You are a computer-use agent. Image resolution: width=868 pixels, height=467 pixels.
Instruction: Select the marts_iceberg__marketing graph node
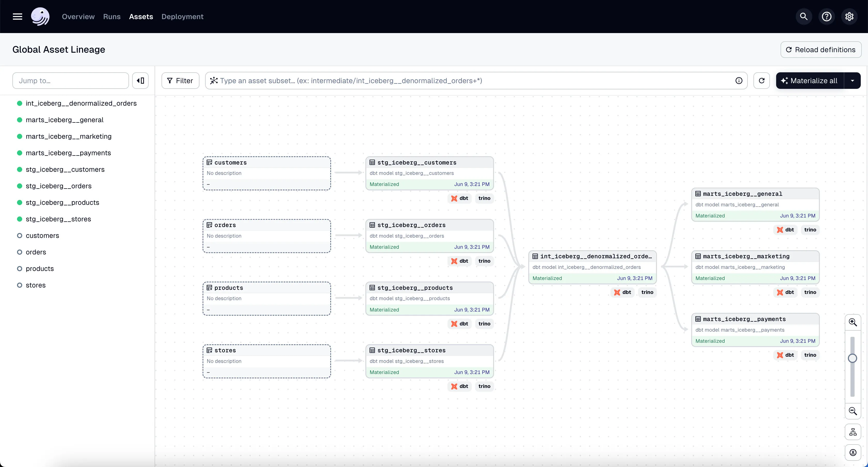tap(756, 267)
